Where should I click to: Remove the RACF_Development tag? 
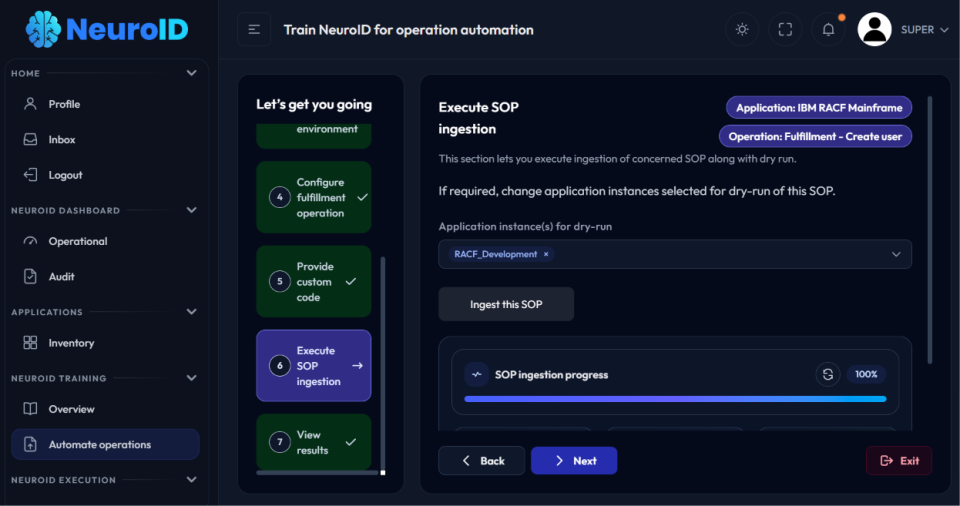coord(546,254)
